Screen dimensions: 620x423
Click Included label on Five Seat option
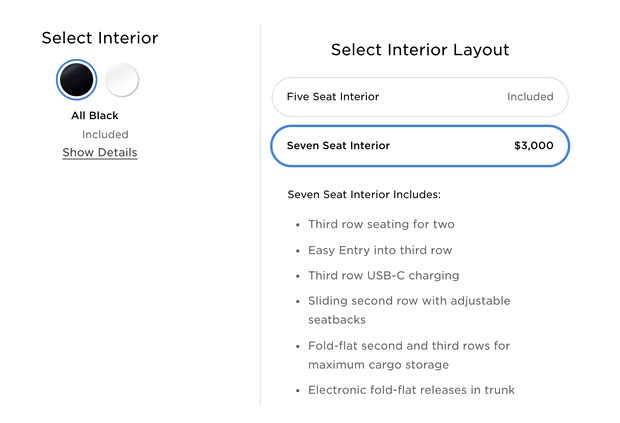[530, 97]
